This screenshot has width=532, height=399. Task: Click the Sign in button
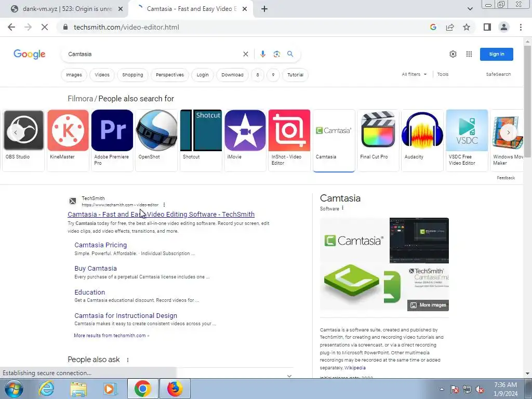pos(496,54)
